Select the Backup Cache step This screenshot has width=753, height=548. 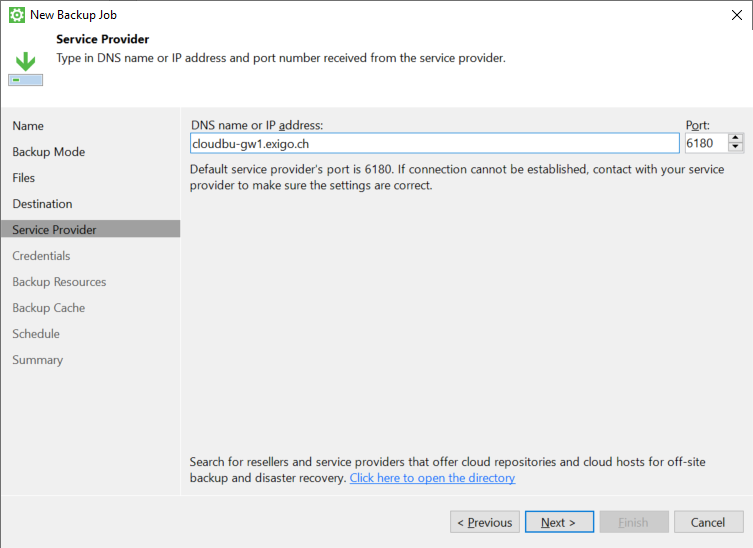[49, 307]
